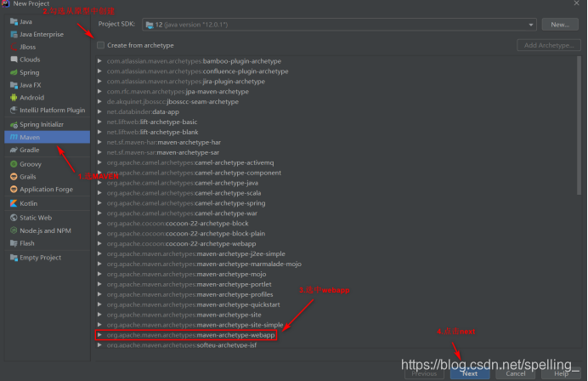Click the Cancel button
The width and height of the screenshot is (588, 381).
coord(516,373)
